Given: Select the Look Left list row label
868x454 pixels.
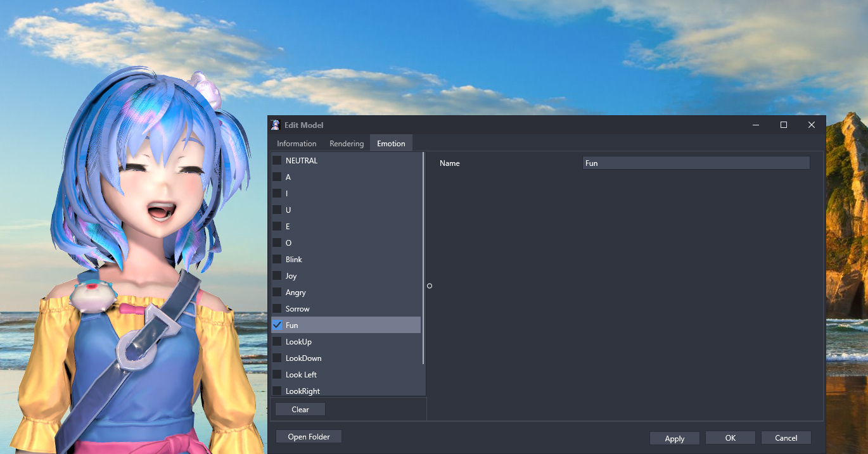Looking at the screenshot, I should (x=302, y=375).
